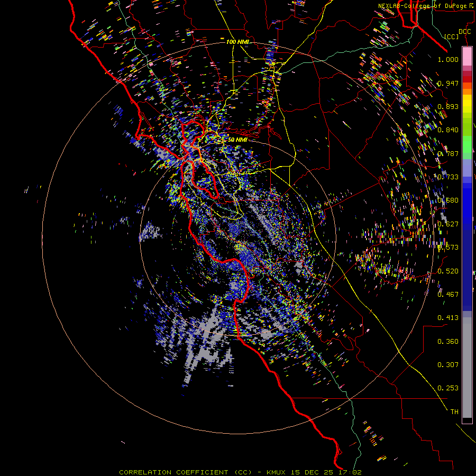Click the DCC label above the color scale
Image resolution: width=476 pixels, height=476 pixels.
(x=464, y=32)
